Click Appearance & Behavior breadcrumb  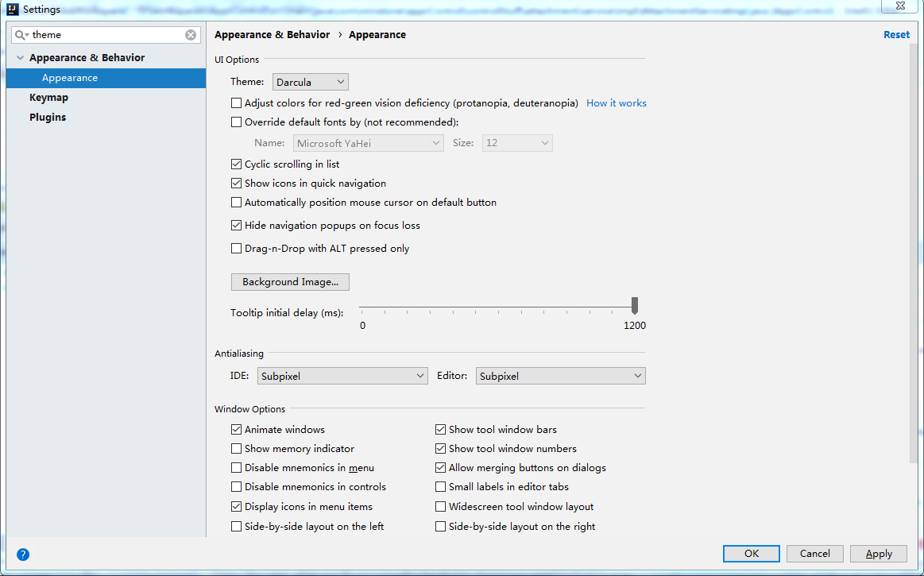coord(273,35)
